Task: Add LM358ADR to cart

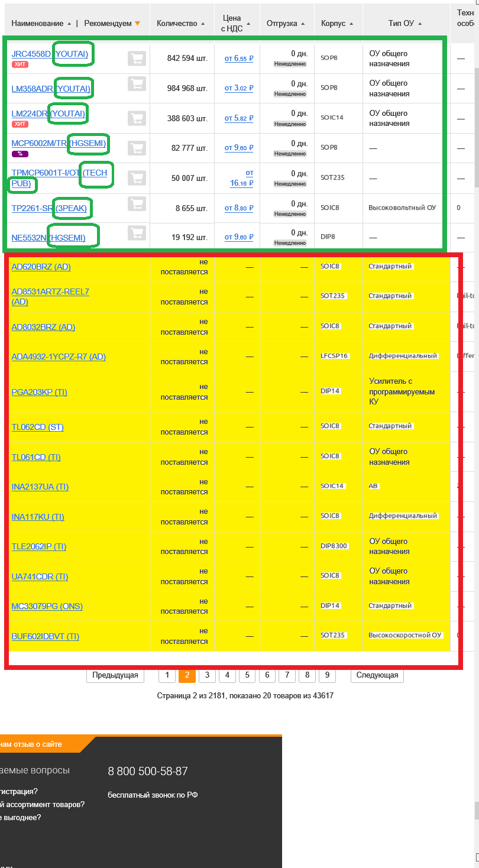Action: (137, 83)
